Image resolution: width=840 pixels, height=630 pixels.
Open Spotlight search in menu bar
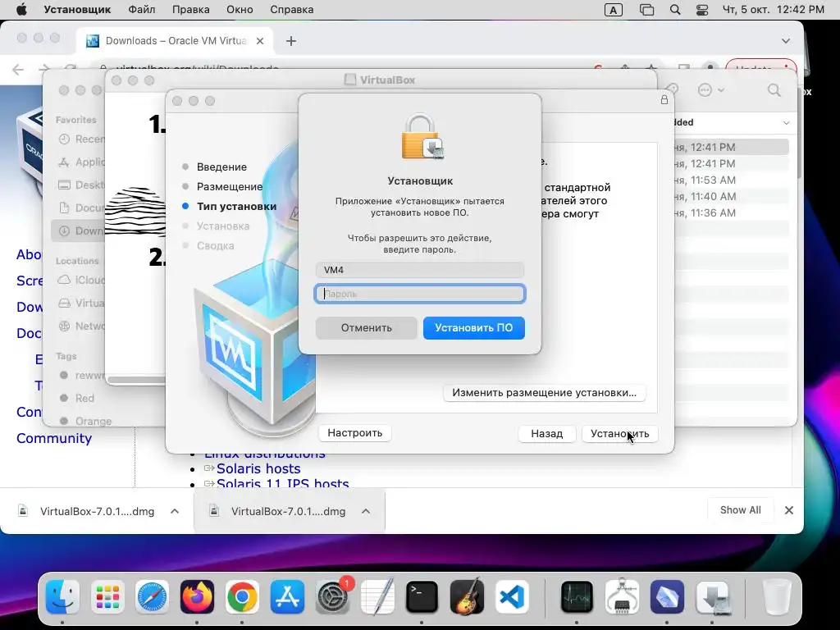(x=675, y=10)
